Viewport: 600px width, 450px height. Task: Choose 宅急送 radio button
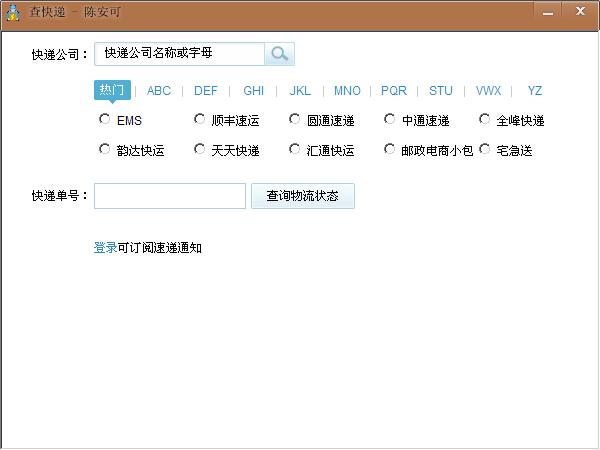[484, 149]
